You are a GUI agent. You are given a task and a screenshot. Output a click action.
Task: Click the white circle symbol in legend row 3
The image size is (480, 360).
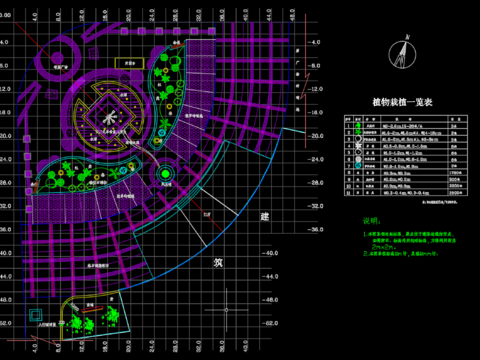pyautogui.click(x=358, y=139)
